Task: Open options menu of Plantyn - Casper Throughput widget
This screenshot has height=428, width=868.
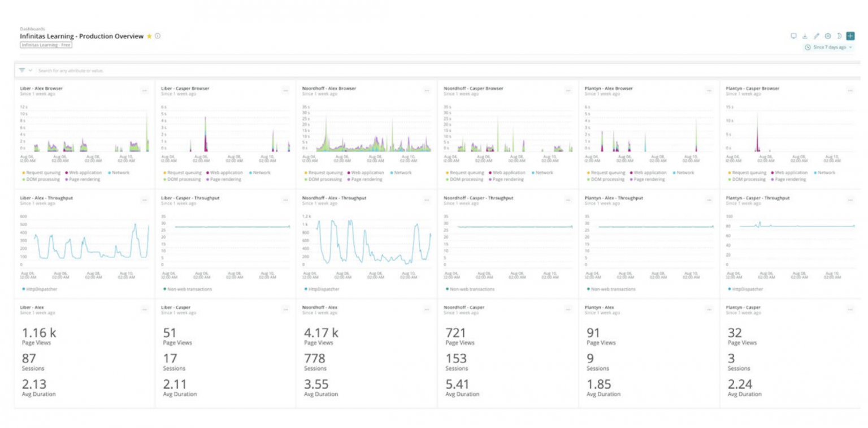Action: [x=850, y=200]
